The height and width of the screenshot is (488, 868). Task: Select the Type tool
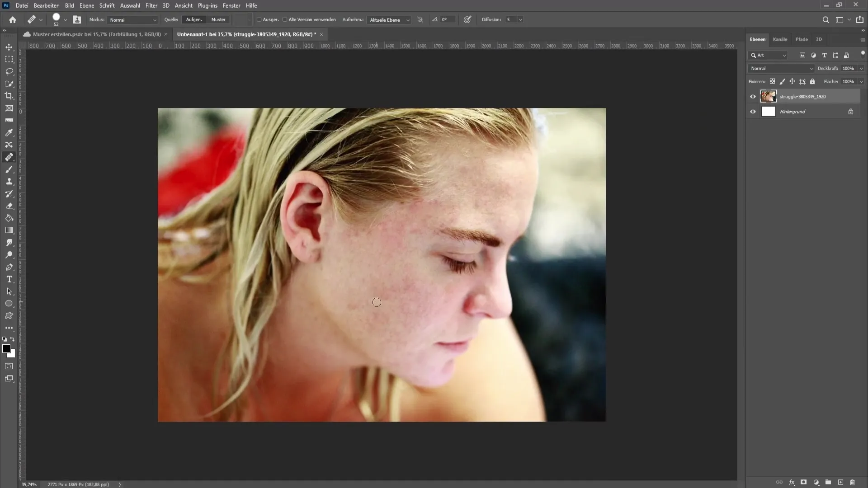pos(9,279)
